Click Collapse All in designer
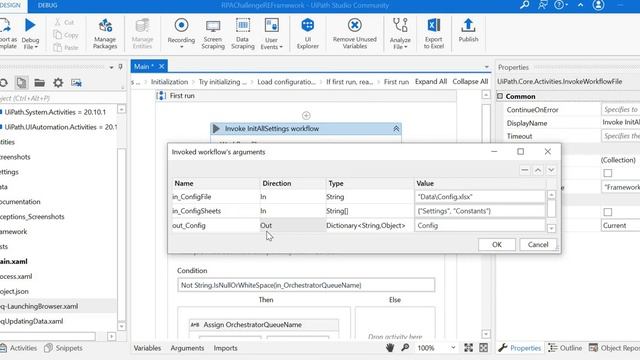Viewport: 640px width, 360px height. click(470, 82)
